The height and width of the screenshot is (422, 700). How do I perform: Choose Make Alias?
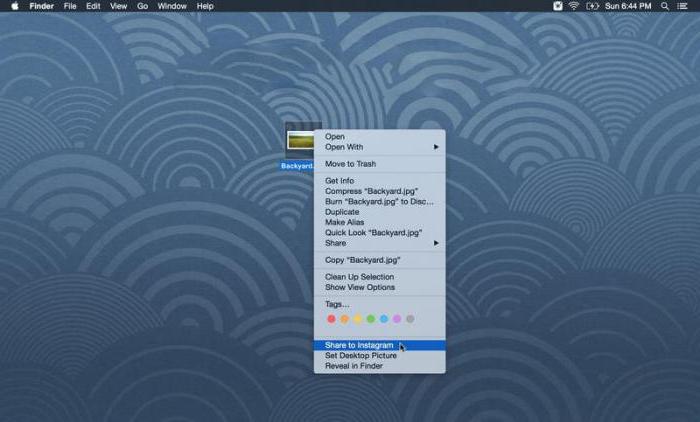tap(379, 222)
